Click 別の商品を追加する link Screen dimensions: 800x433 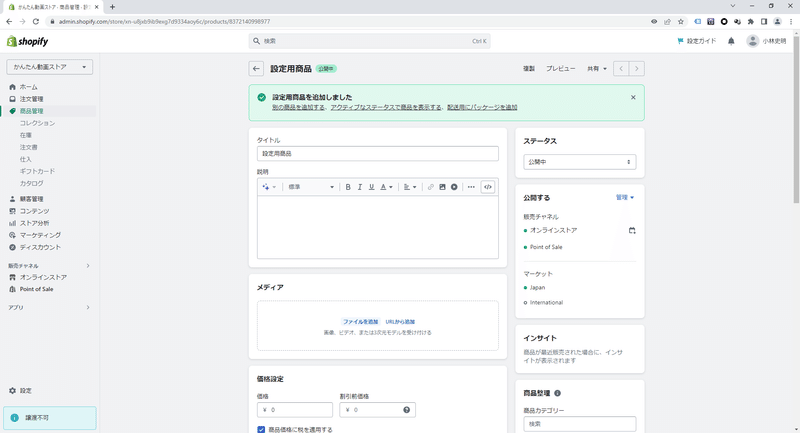[298, 108]
